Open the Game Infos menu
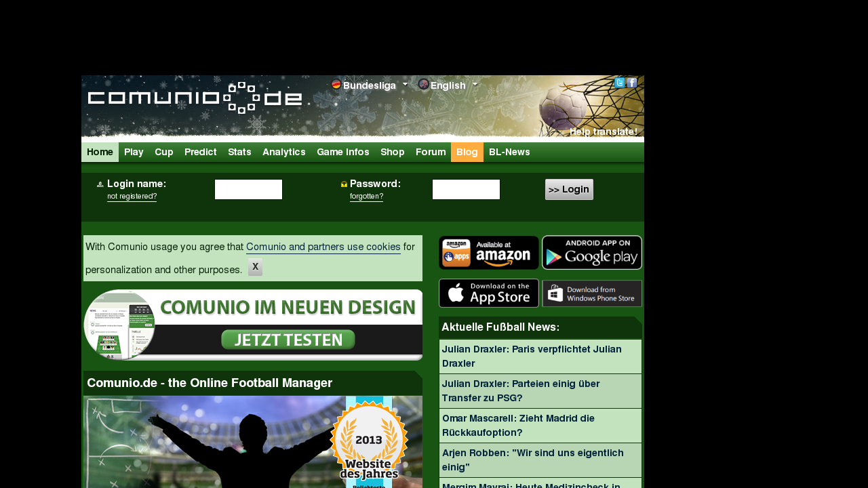The width and height of the screenshot is (868, 488). 343,152
